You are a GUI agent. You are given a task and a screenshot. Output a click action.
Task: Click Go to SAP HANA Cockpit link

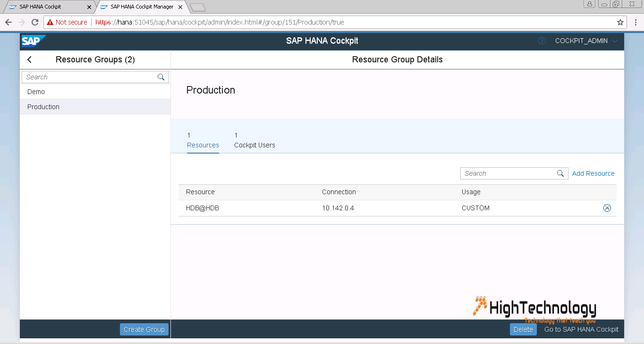point(581,329)
